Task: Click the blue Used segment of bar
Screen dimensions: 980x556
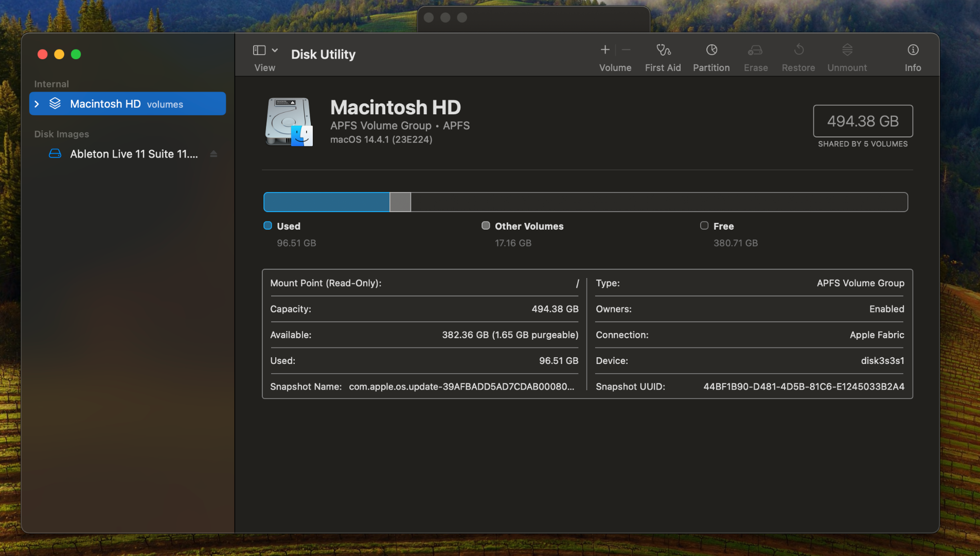Action: (x=327, y=202)
